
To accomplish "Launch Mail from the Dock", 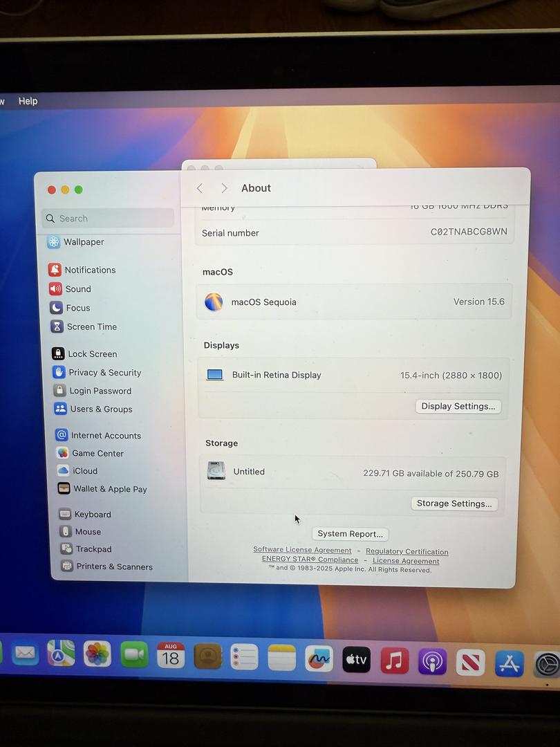I will 25,652.
